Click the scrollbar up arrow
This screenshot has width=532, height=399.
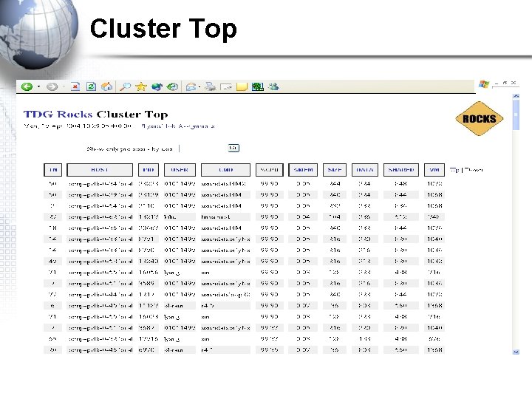click(x=516, y=96)
